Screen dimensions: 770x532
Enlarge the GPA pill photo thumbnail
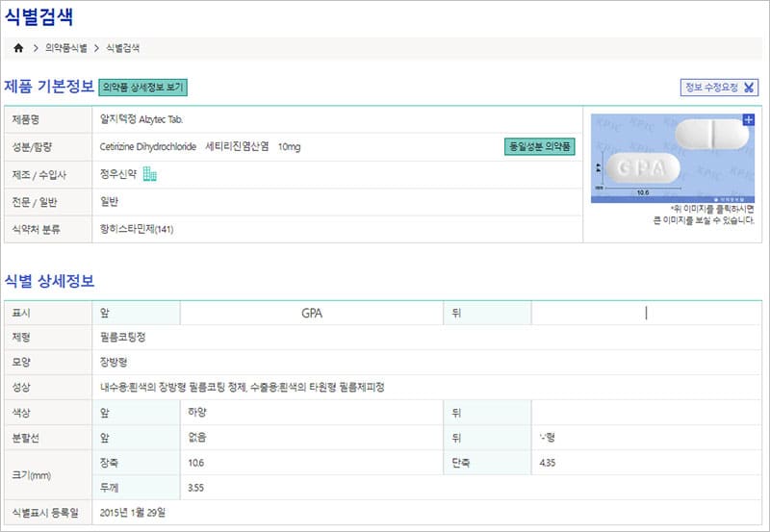(673, 157)
